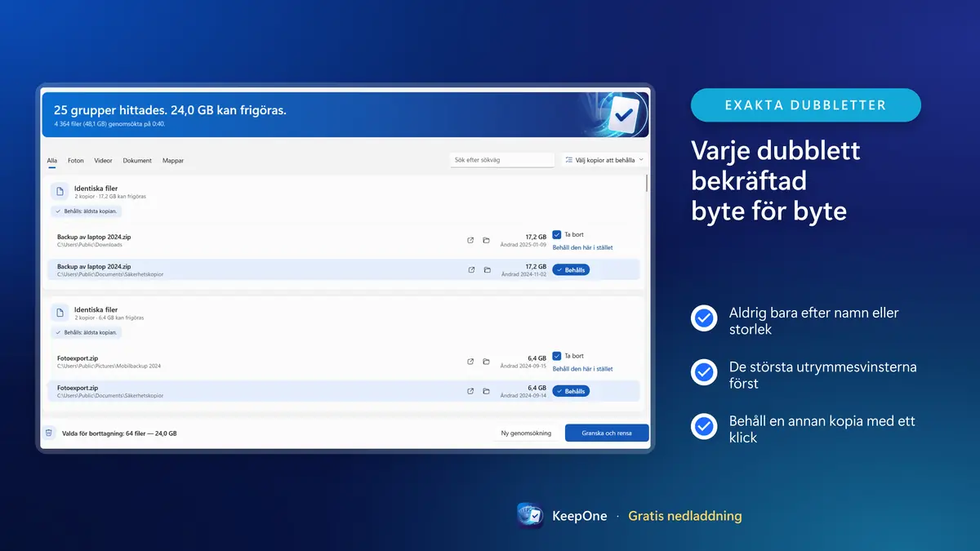Viewport: 980px width, 551px height.
Task: Uncheck Ta bort for Fotoexport.zip in Mobilbackup 2024
Action: pyautogui.click(x=557, y=356)
